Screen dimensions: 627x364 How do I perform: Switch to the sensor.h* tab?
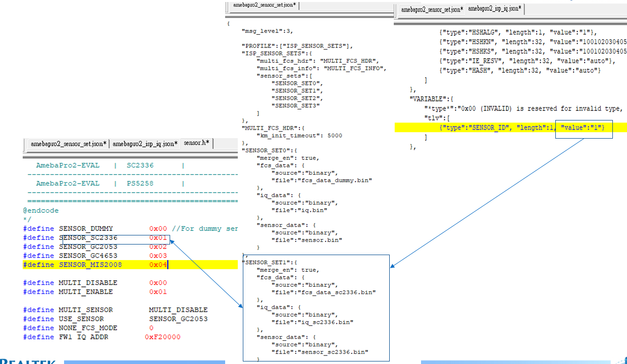197,144
